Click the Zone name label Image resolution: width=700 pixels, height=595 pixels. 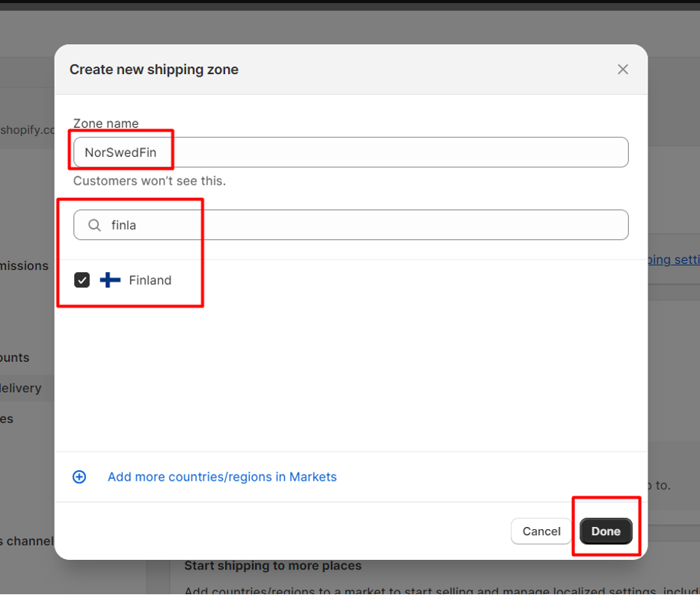(105, 123)
